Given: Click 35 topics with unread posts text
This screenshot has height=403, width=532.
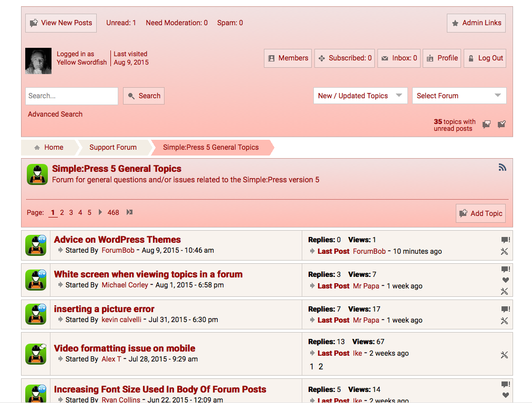Looking at the screenshot, I should (455, 125).
